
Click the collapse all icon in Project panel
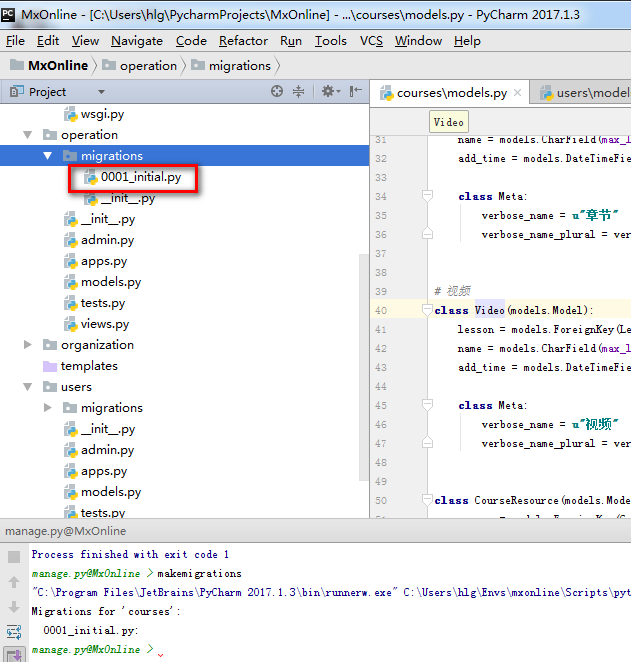click(x=298, y=91)
